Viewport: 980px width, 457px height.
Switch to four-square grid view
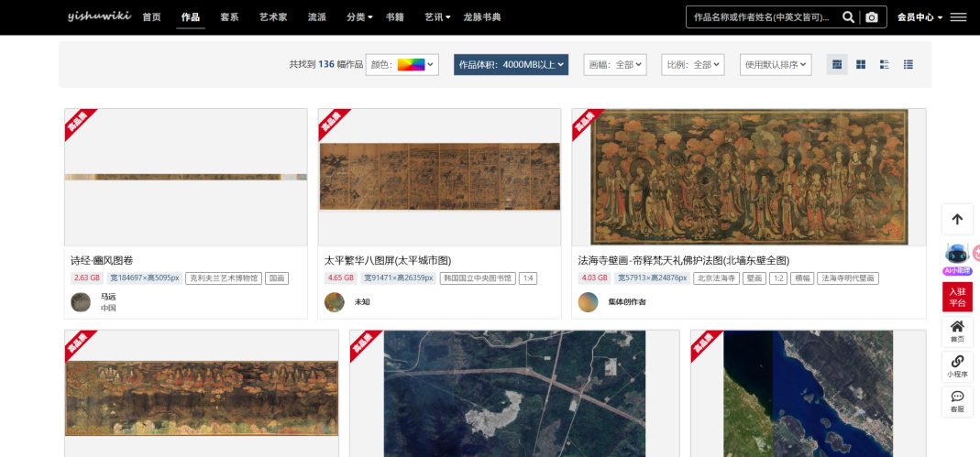861,64
